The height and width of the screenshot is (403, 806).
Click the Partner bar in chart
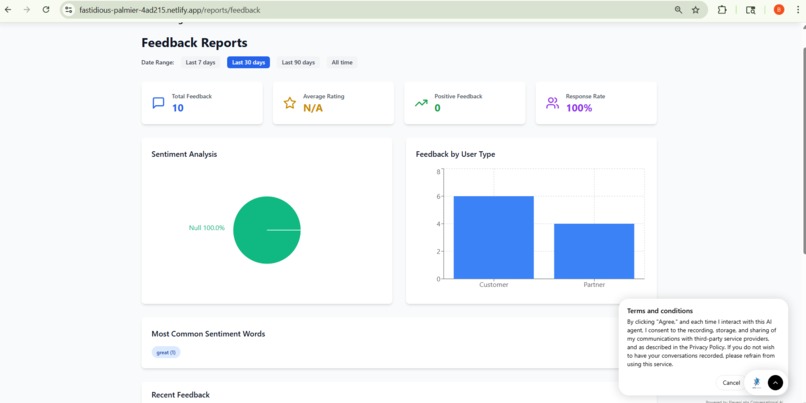[594, 251]
